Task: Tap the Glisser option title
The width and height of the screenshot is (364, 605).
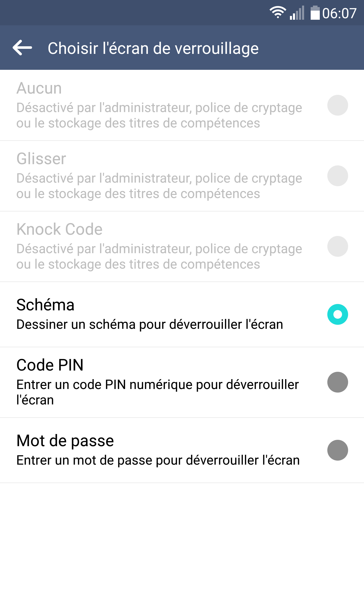Action: (x=41, y=159)
